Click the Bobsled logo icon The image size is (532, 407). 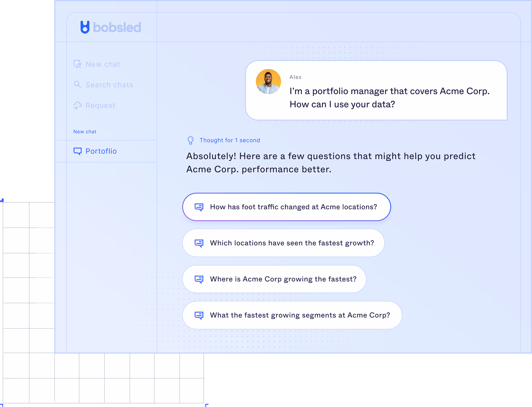coord(85,27)
